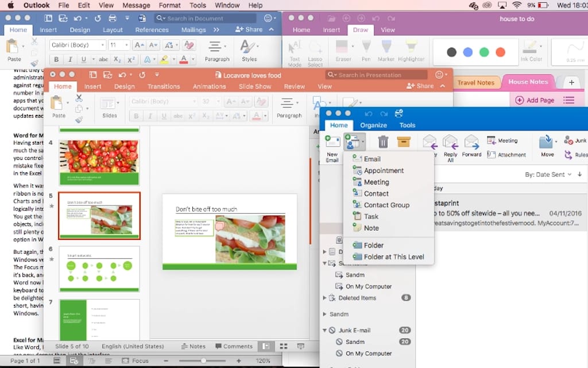This screenshot has width=588, height=368.
Task: Switch to Travel Notes section in OneNote
Action: 476,83
